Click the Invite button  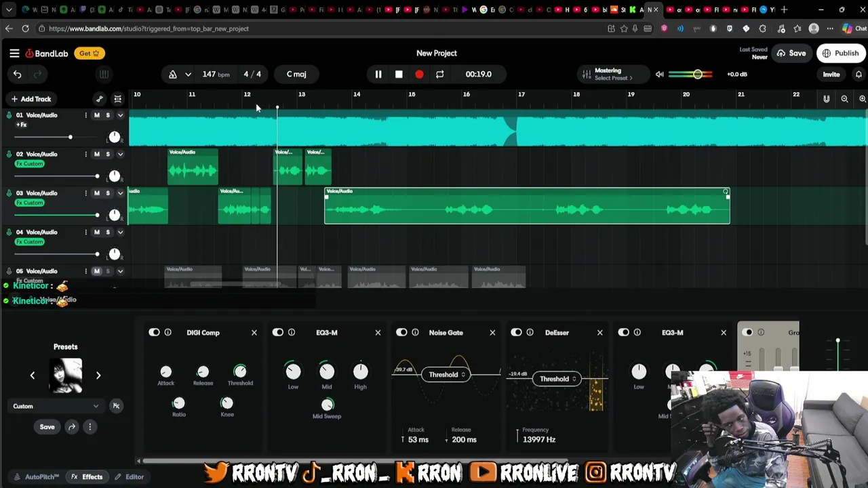coord(831,75)
